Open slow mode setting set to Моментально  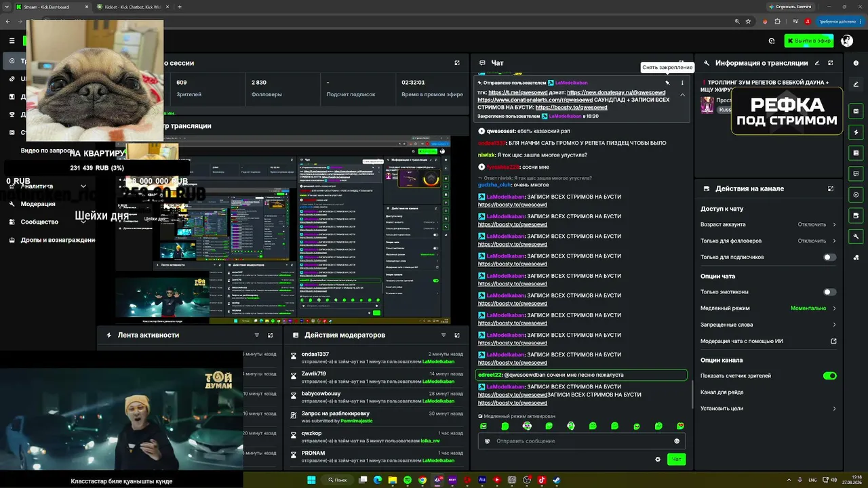pos(768,308)
